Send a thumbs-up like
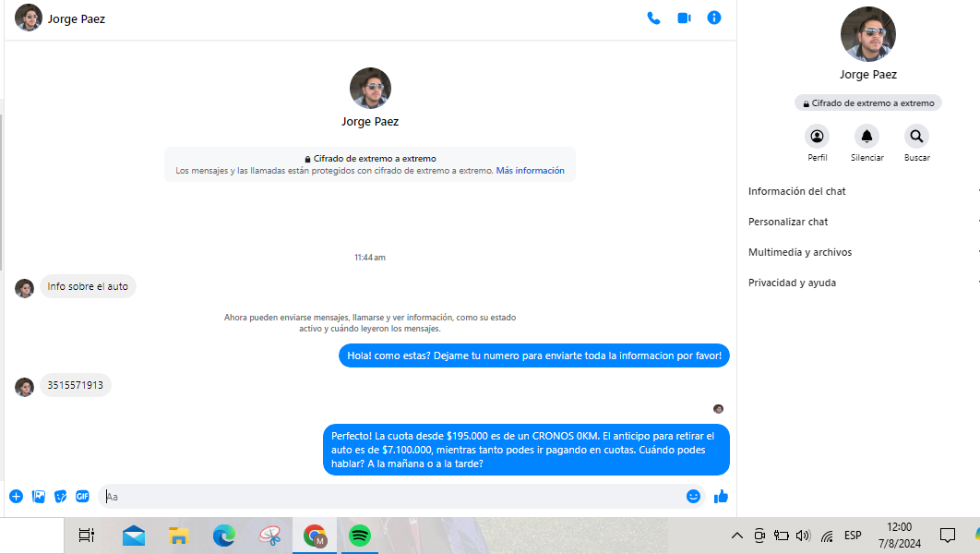This screenshot has height=554, width=980. [721, 497]
